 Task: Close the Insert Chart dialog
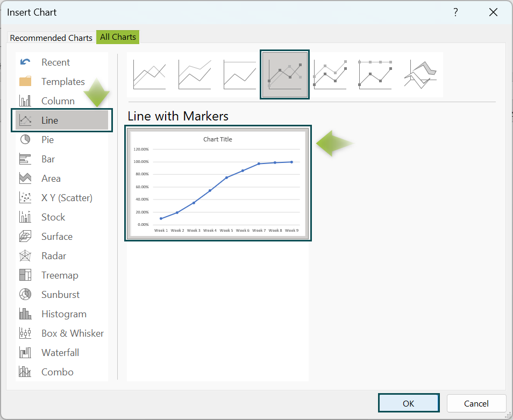493,12
